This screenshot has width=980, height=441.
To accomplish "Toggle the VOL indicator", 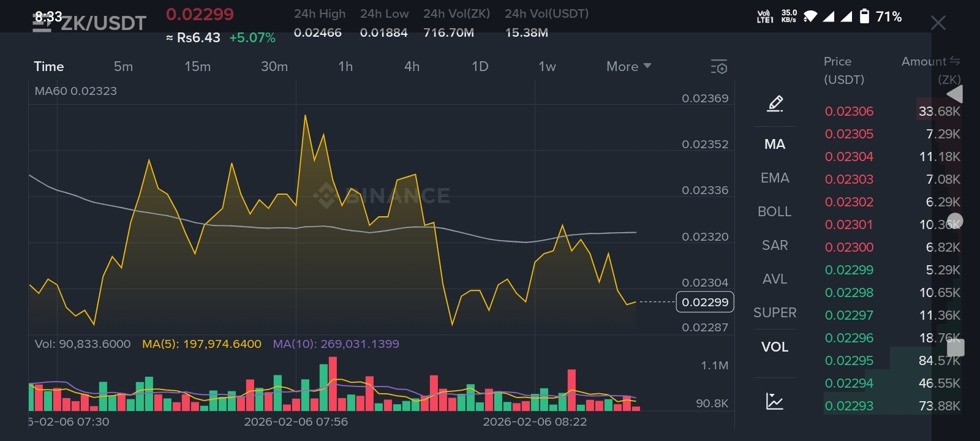I will pyautogui.click(x=774, y=347).
